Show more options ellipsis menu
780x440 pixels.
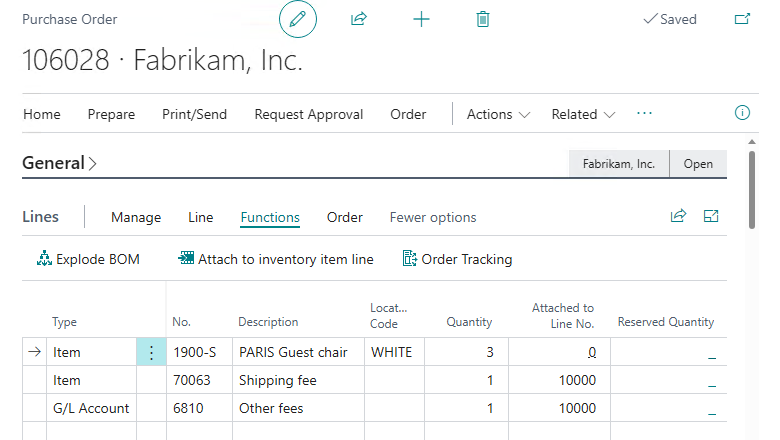tap(644, 113)
